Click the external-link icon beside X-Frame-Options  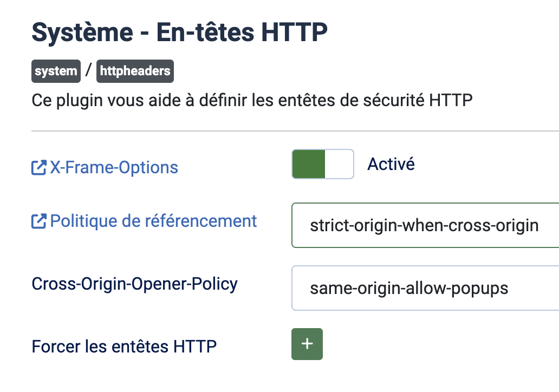(39, 167)
